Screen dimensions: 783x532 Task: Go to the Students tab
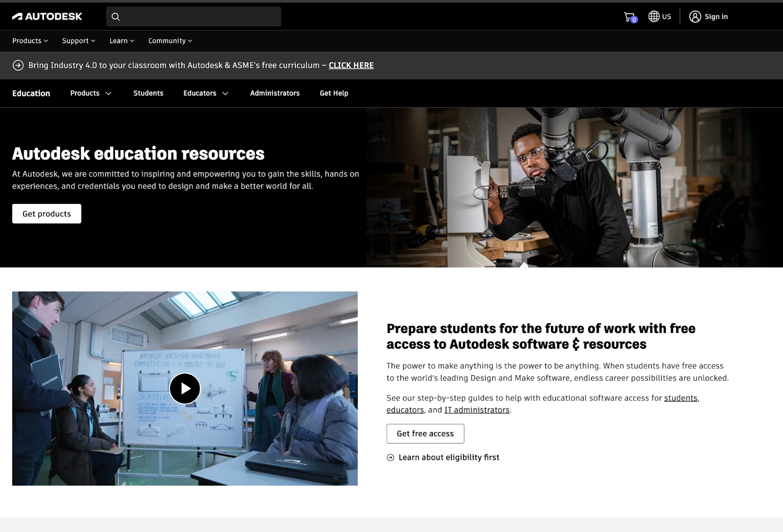point(148,93)
